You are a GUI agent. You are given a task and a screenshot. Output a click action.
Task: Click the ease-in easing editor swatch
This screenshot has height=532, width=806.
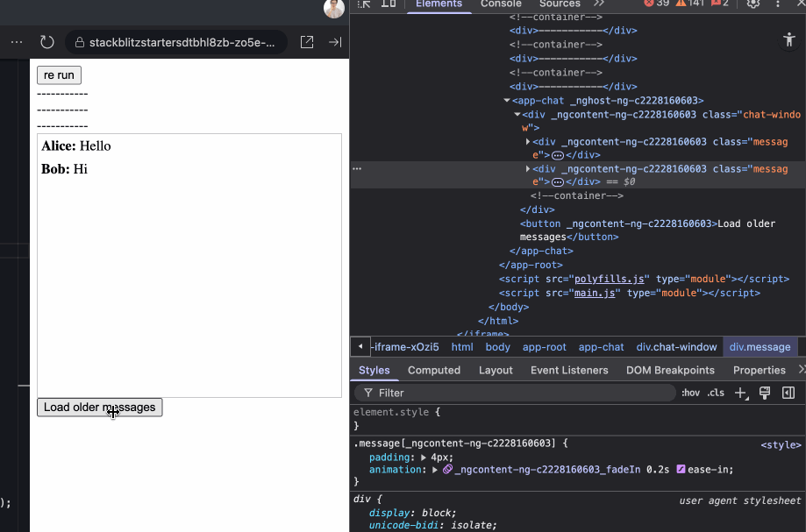pos(681,469)
